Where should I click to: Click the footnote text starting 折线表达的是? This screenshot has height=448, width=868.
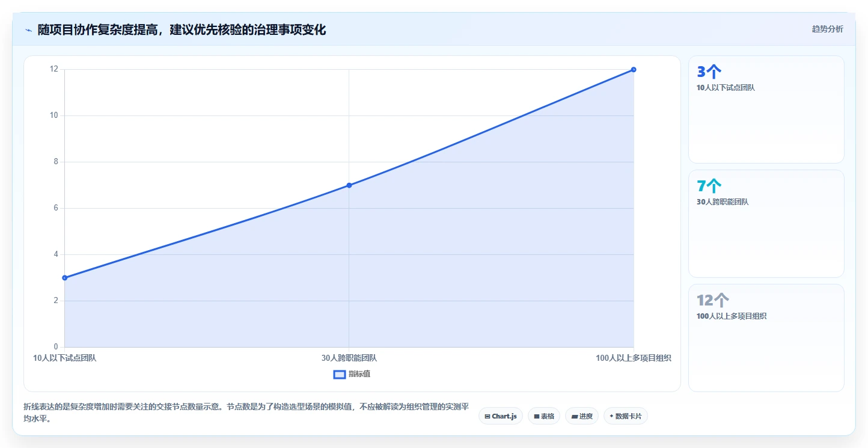(246, 413)
